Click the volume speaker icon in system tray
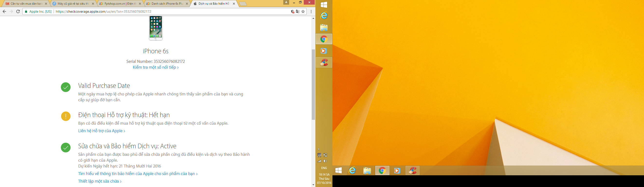Screen dimensions: 644x187 click(x=325, y=161)
